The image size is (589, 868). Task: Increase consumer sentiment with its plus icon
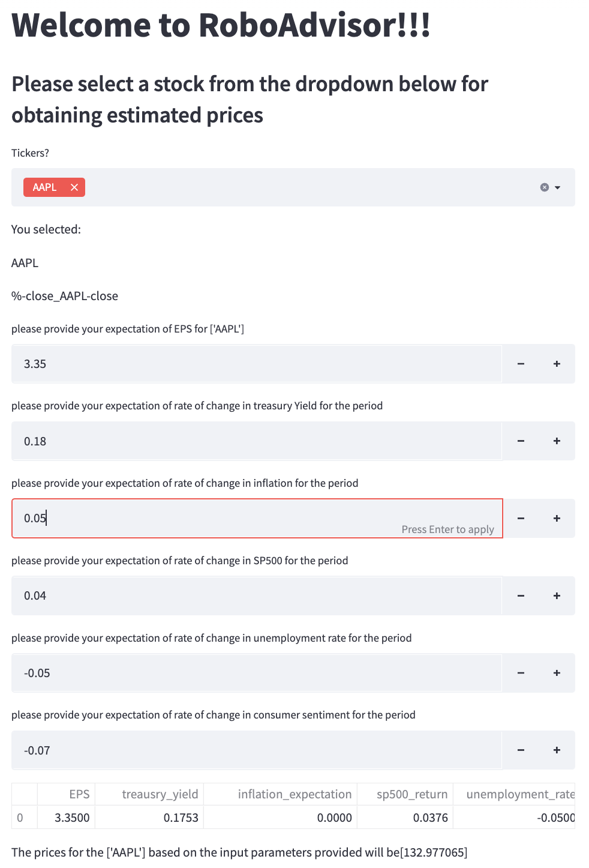coord(556,750)
